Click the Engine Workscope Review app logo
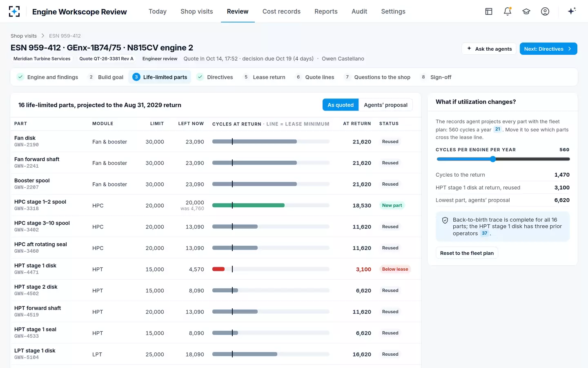588x368 pixels. pos(14,11)
